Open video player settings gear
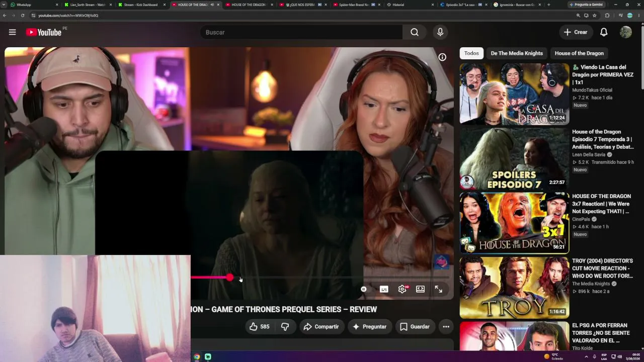This screenshot has height=362, width=644. [x=402, y=289]
